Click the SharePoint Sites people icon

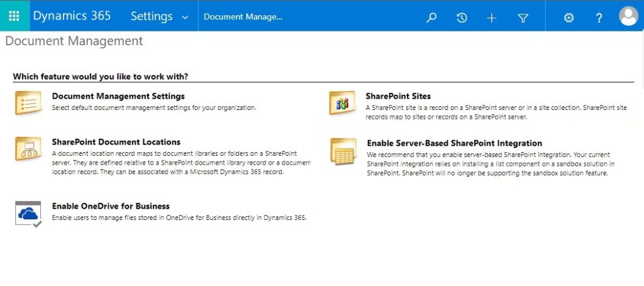point(341,102)
